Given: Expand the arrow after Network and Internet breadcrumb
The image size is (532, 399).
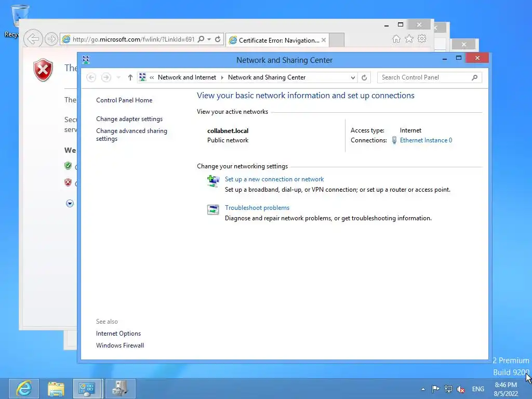Looking at the screenshot, I should (222, 77).
